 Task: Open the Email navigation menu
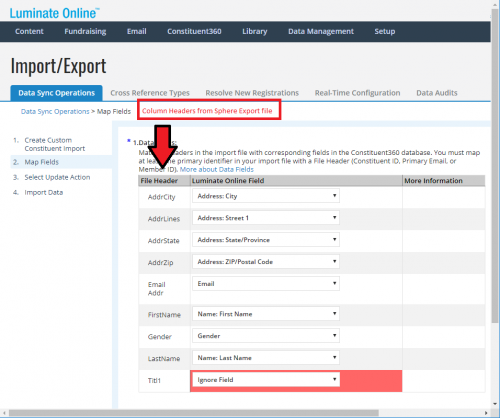[136, 31]
